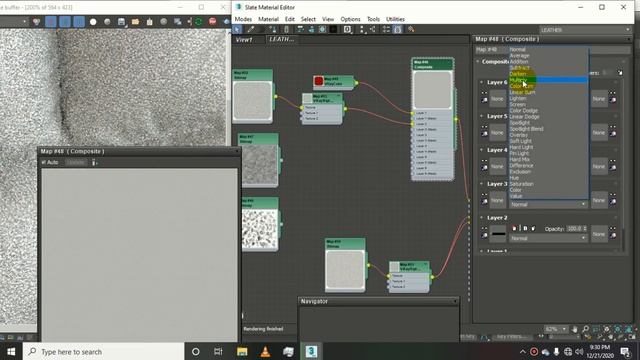The height and width of the screenshot is (360, 640).
Task: Open Layer 2 blend mode Normal dropdown
Action: click(x=548, y=238)
